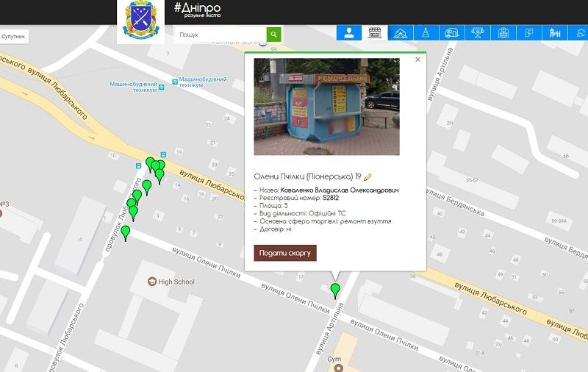This screenshot has width=588, height=372.
Task: Click popup title Олени Пчілки (Піонерська) 19
Action: 307,176
